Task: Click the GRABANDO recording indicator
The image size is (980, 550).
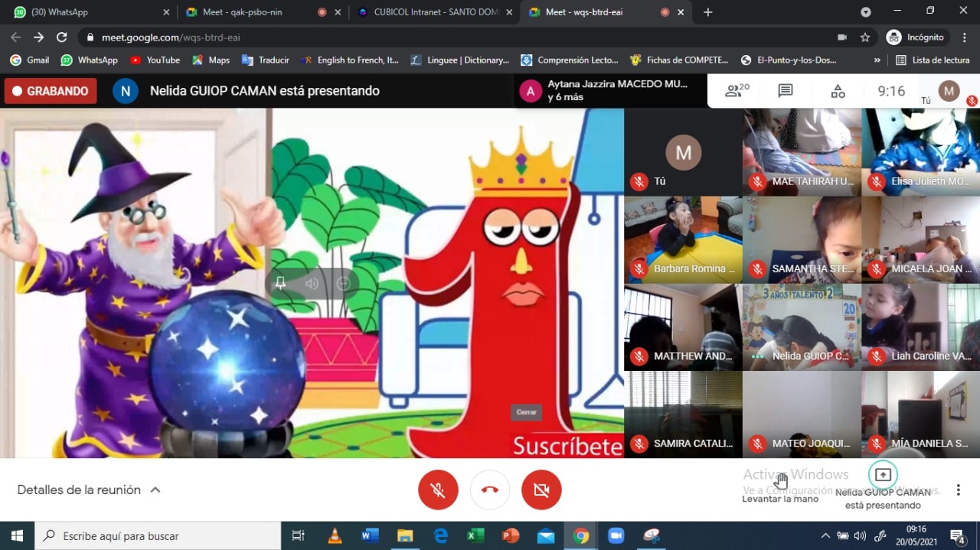Action: [x=51, y=91]
